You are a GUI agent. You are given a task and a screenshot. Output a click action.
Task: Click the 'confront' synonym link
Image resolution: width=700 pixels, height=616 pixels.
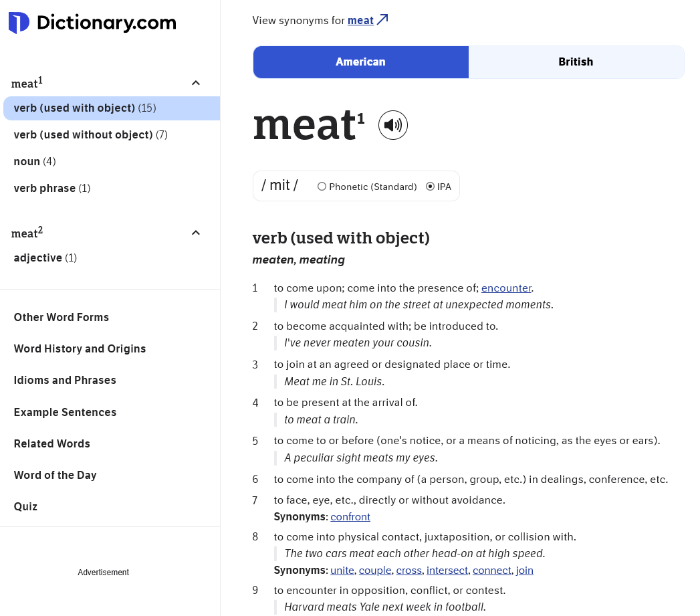click(350, 517)
